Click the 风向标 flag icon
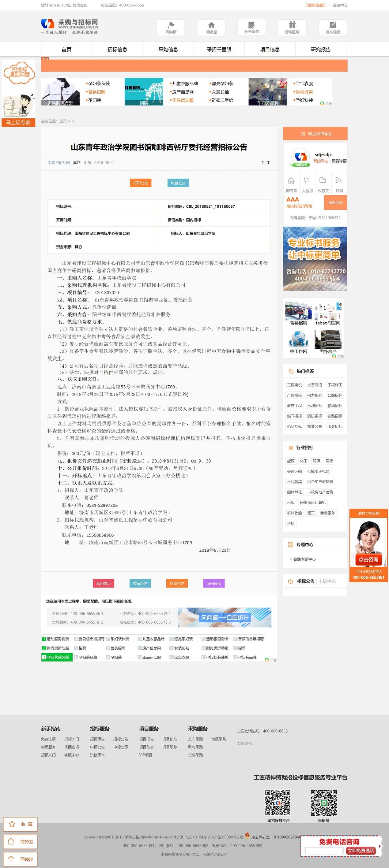This screenshot has width=389, height=868. pyautogui.click(x=171, y=25)
